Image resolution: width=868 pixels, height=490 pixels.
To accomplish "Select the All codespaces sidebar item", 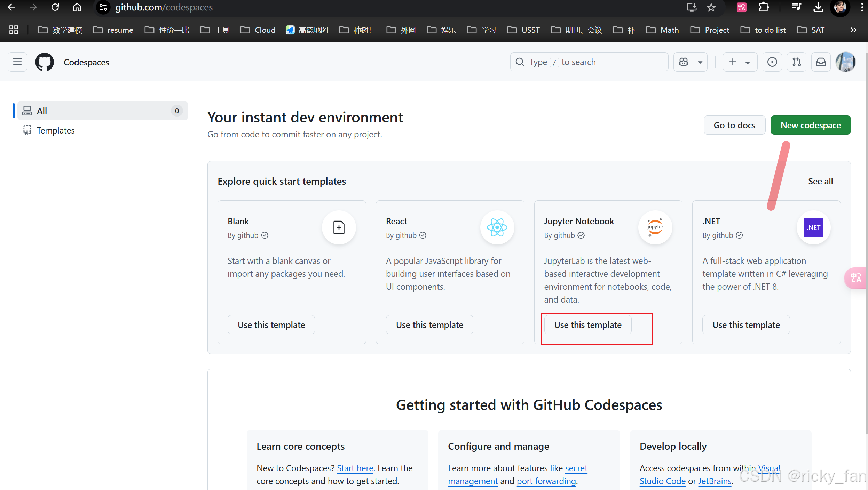I will pos(102,111).
